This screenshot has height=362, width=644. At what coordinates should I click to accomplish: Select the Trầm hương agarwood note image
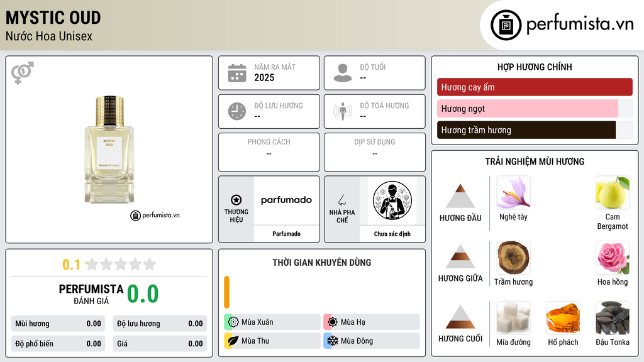[513, 257]
